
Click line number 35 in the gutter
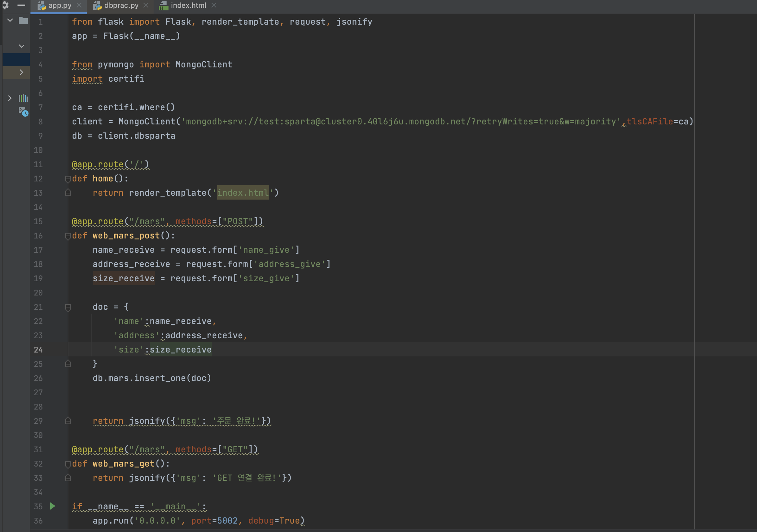tap(38, 507)
